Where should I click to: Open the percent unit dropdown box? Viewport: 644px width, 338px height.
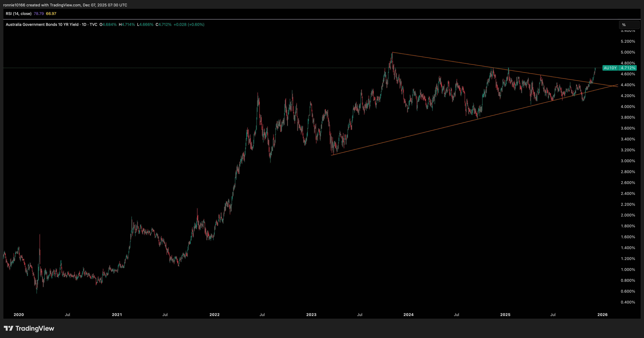pos(629,25)
